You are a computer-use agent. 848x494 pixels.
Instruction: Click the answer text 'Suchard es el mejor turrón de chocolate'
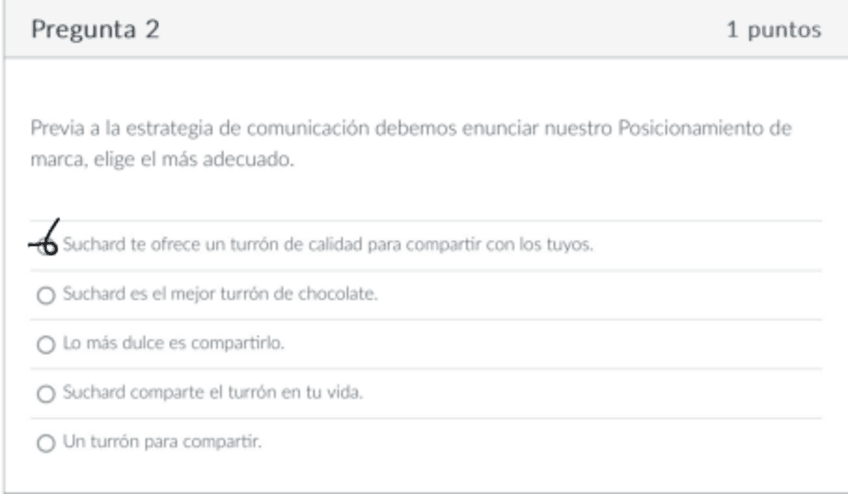(220, 295)
